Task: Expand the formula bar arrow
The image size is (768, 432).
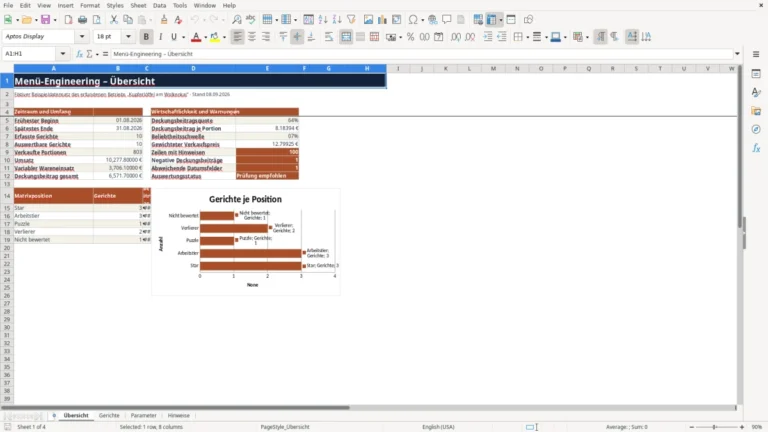Action: [x=737, y=54]
